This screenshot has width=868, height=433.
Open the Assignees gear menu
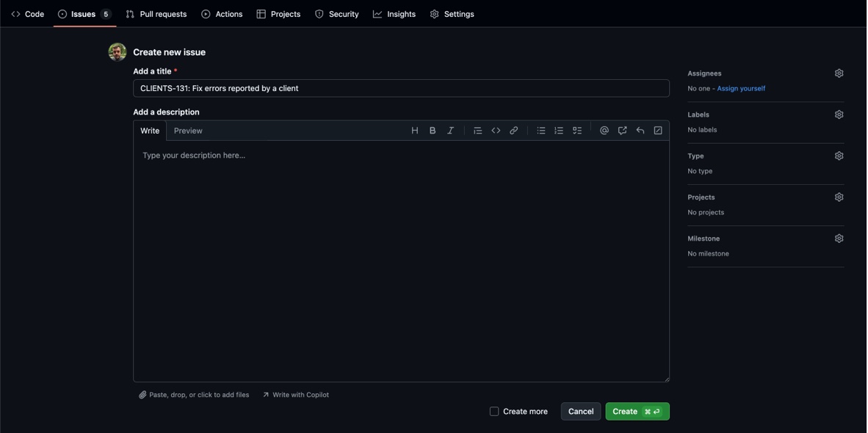pyautogui.click(x=839, y=73)
